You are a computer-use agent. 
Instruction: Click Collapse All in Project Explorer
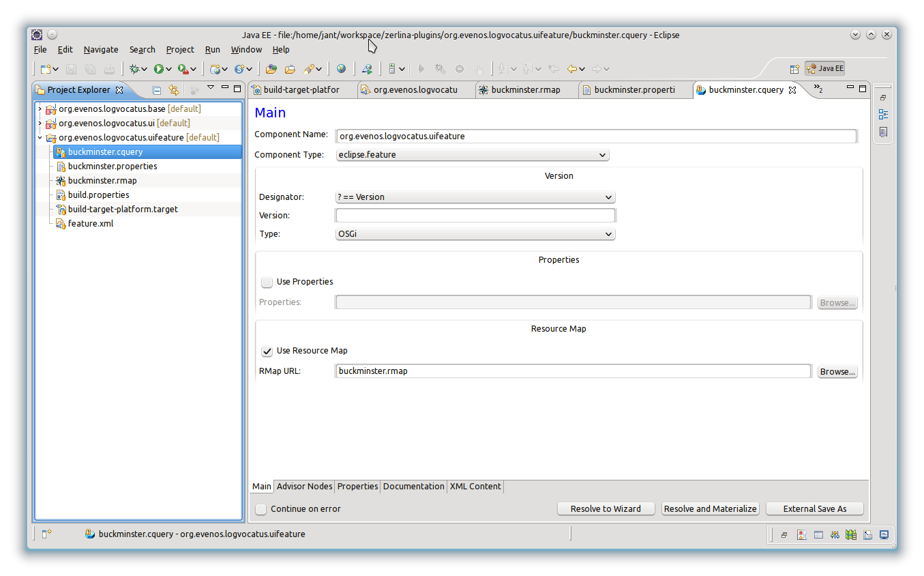pos(157,90)
